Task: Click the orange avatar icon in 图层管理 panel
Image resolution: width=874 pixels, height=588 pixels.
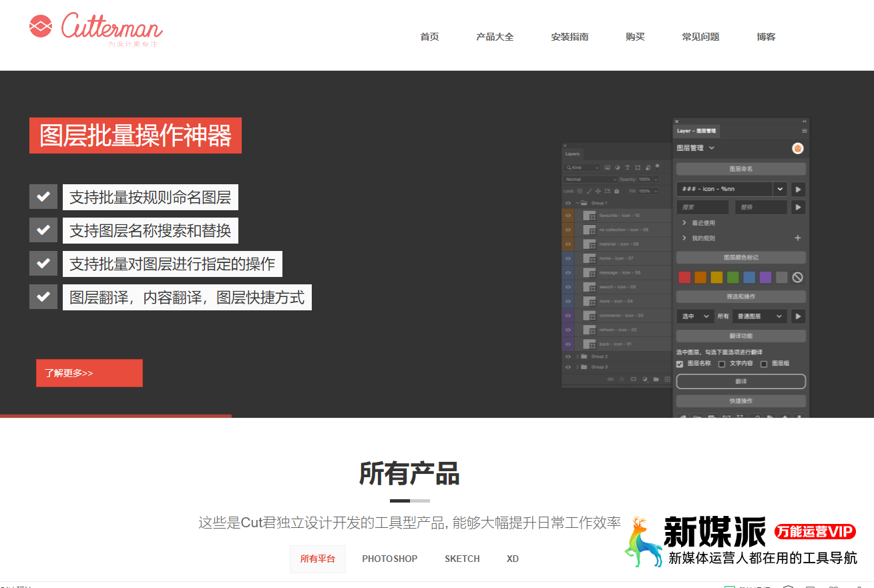Action: (x=797, y=148)
